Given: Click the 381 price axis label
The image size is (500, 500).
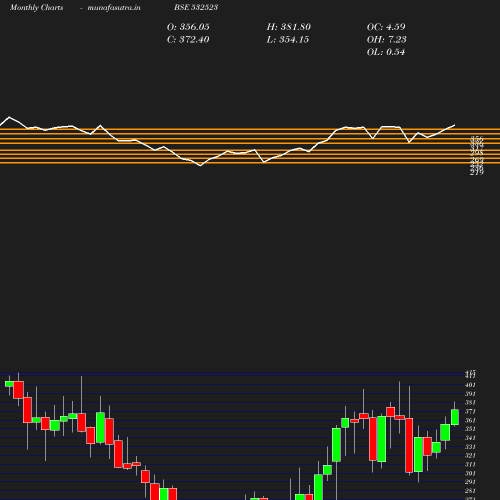Looking at the screenshot, I should (470, 402).
